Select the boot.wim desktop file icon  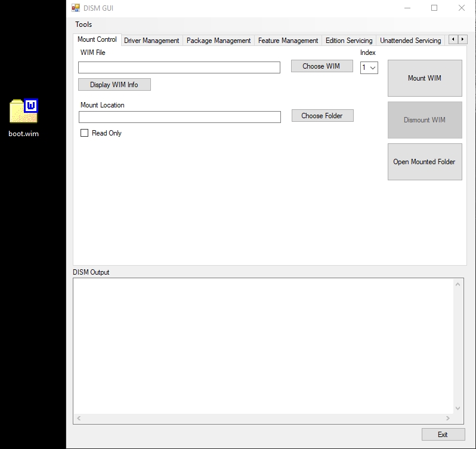click(x=24, y=111)
